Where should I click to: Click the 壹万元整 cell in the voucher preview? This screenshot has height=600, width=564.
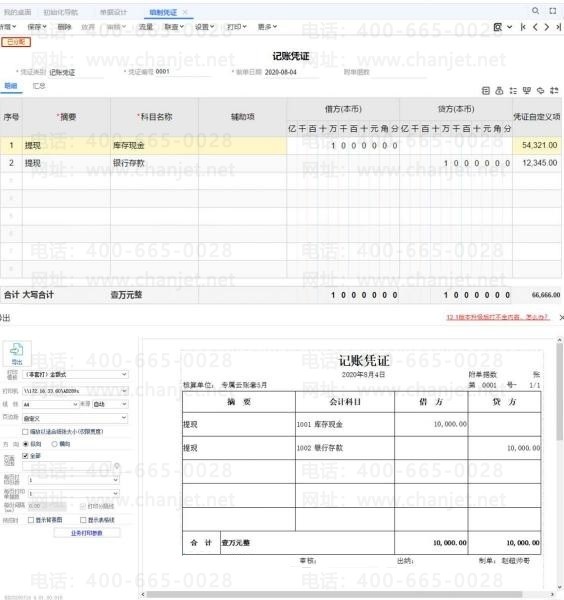(307, 543)
